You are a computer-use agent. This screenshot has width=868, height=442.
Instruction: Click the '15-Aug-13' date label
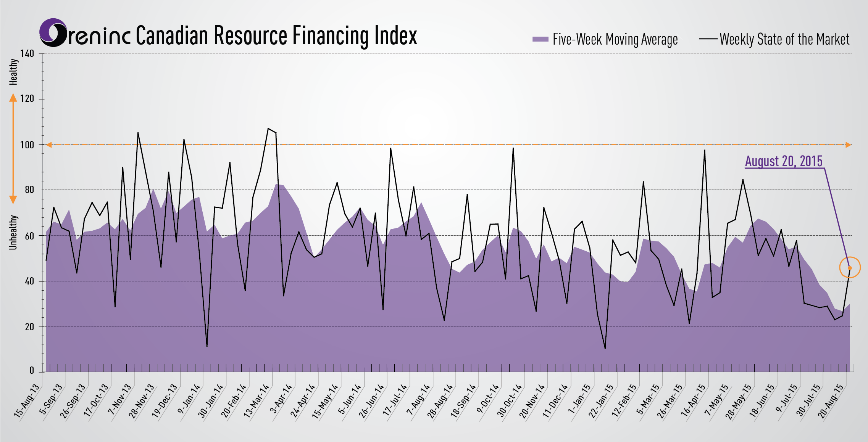(26, 400)
